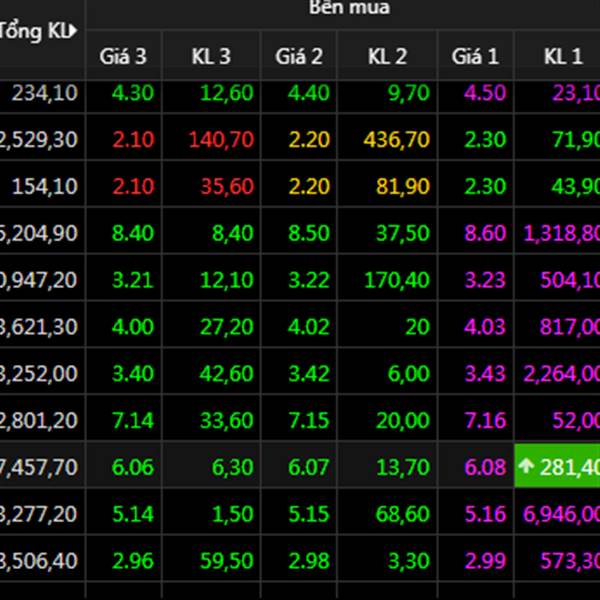The width and height of the screenshot is (600, 600).
Task: Click purple price cell 7.16
Action: tap(485, 420)
